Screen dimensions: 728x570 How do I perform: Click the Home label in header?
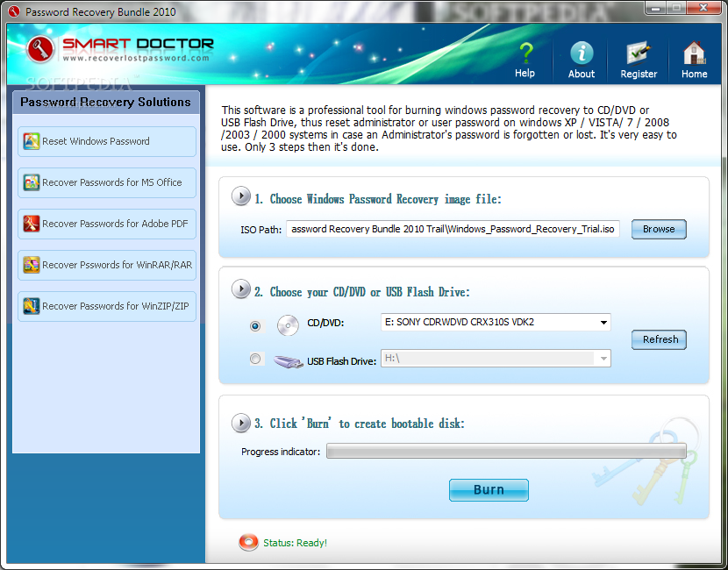695,74
